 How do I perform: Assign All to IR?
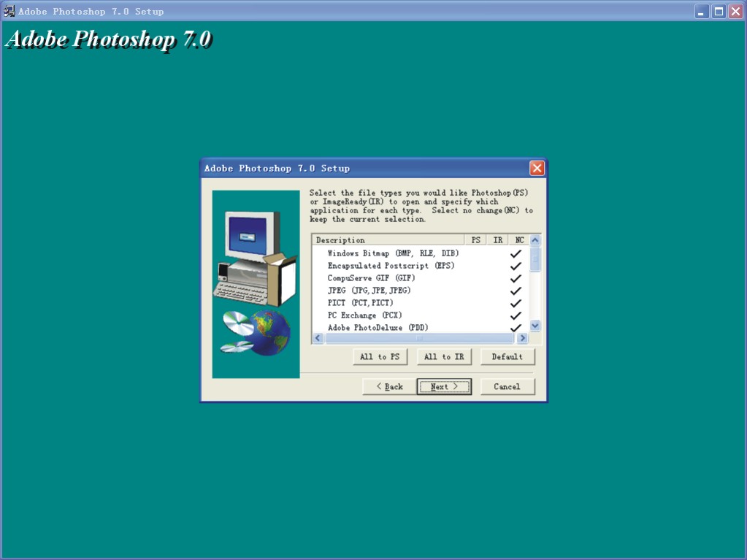(444, 357)
